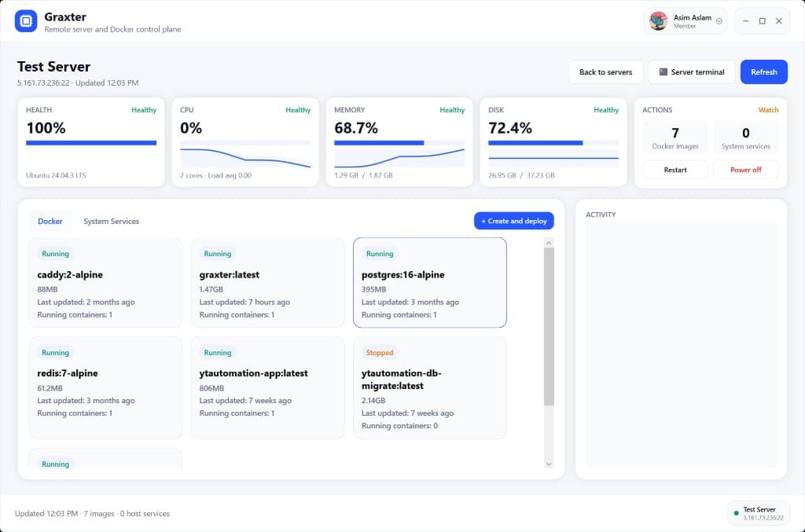Click the 68.7% memory value

(x=356, y=128)
